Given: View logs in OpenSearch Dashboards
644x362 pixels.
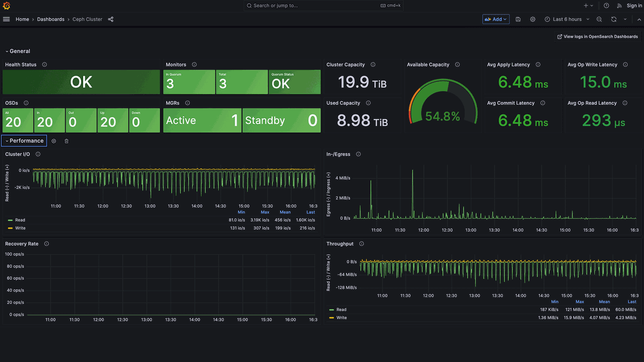Looking at the screenshot, I should (598, 36).
